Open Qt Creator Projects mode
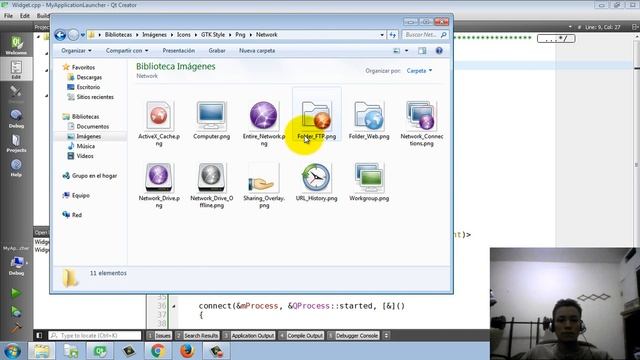 (16, 143)
